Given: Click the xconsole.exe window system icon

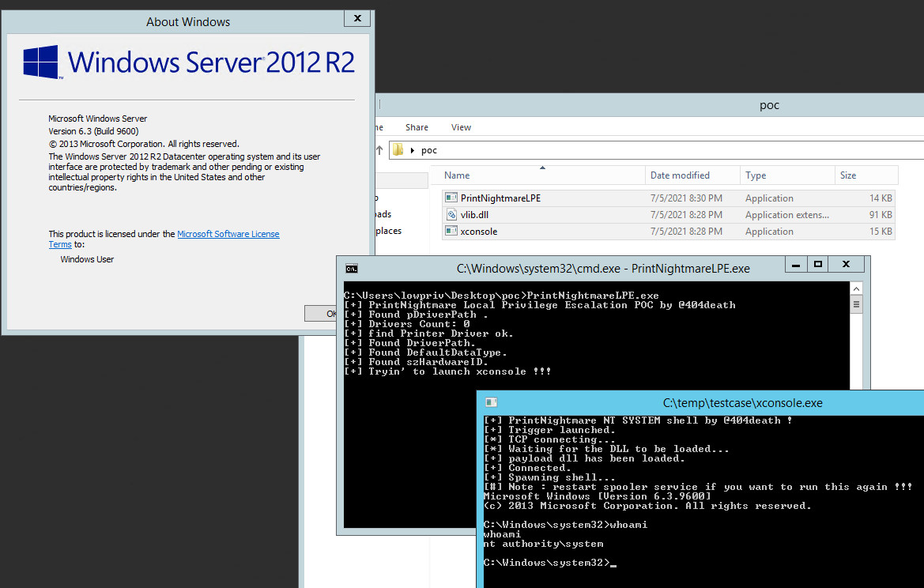Looking at the screenshot, I should coord(492,402).
